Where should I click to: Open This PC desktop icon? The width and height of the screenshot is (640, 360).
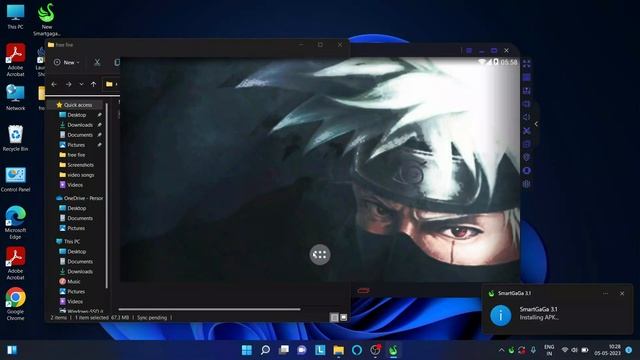coord(16,17)
